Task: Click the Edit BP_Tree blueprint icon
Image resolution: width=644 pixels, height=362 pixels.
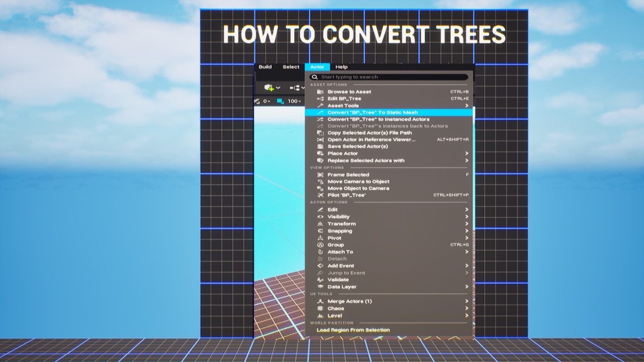Action: pos(320,99)
